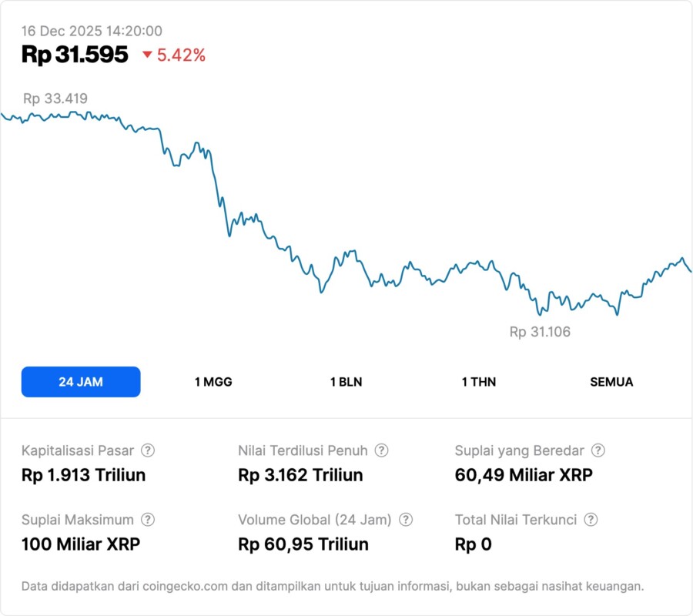
Task: Click the Rp 31.106 low price label
Action: coord(540,332)
